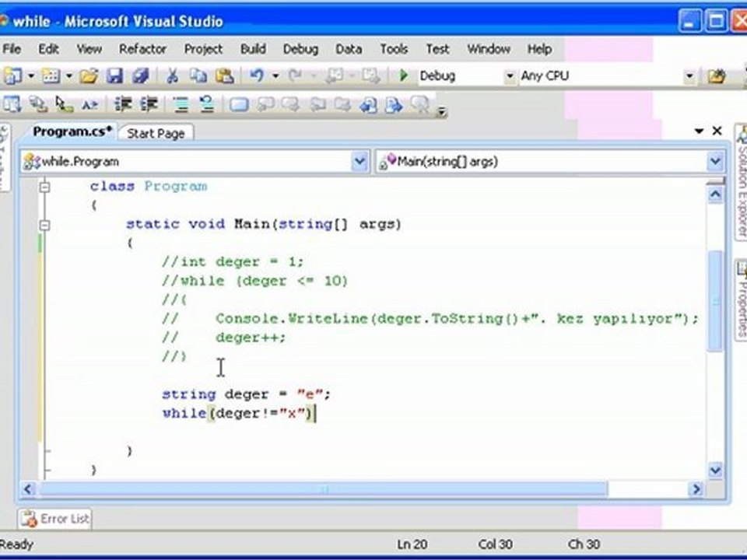This screenshot has height=560, width=747.
Task: Decrease line indent with the outdent icon
Action: [x=123, y=104]
